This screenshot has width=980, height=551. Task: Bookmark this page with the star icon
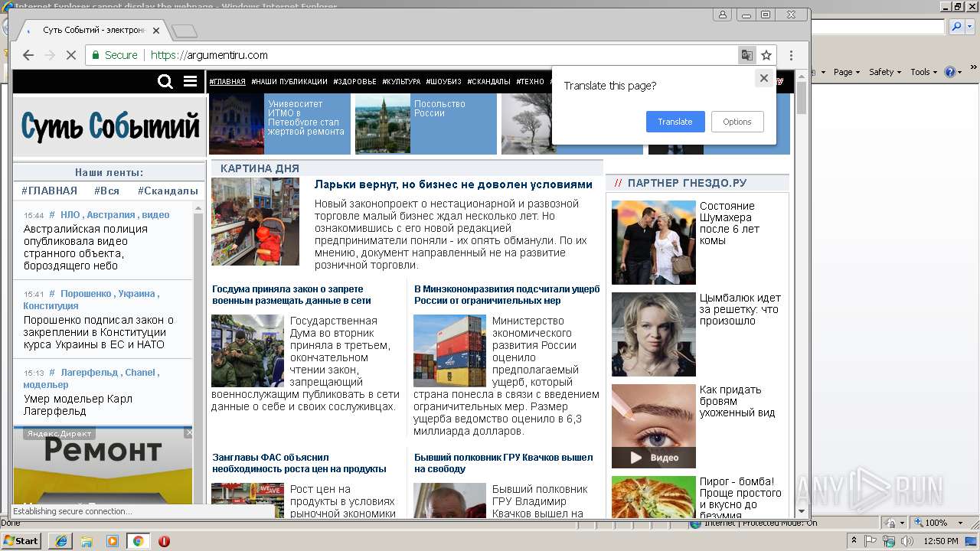(766, 55)
